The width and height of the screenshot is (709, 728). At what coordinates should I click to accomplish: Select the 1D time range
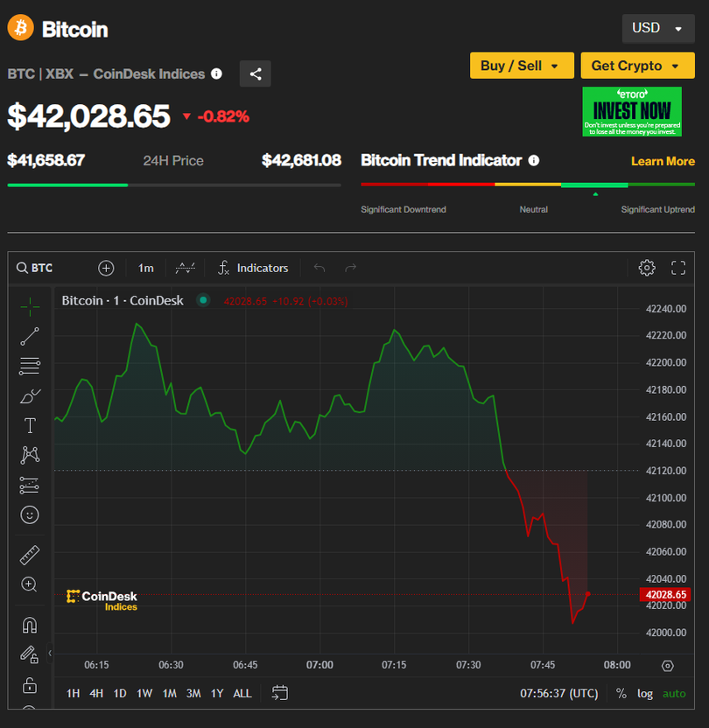[x=120, y=693]
